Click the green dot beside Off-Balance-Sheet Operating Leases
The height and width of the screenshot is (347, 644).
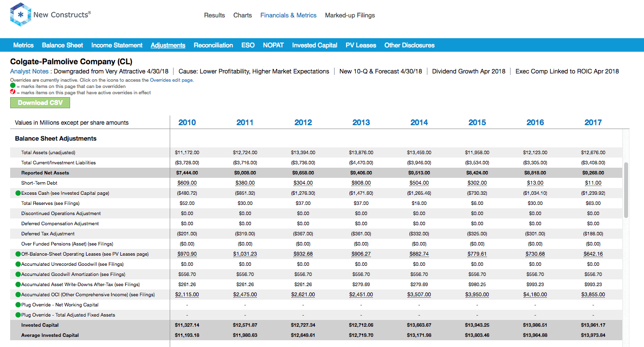click(x=18, y=254)
